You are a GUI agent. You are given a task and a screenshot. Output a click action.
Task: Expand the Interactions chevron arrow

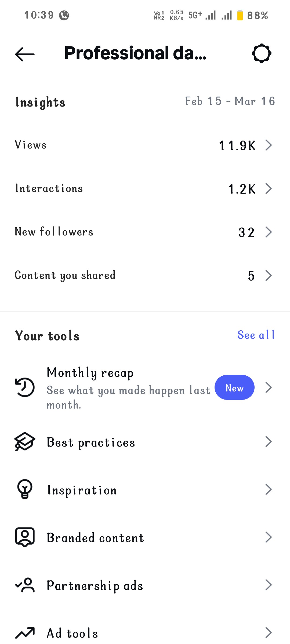pyautogui.click(x=269, y=189)
